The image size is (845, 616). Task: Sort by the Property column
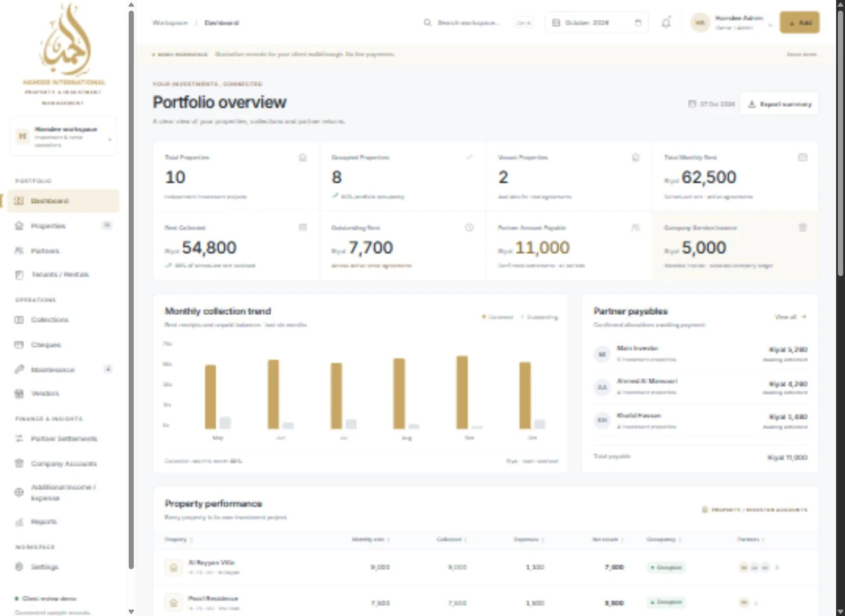pos(178,540)
